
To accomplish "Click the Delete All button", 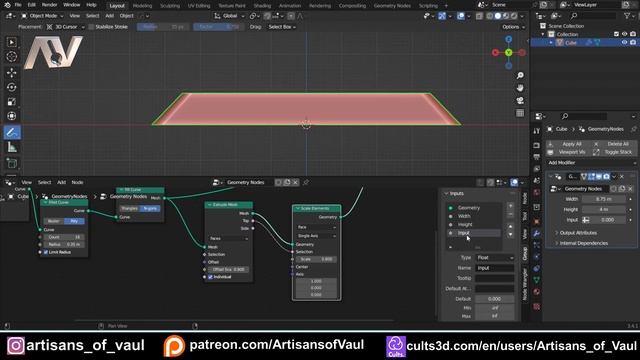I will [614, 144].
